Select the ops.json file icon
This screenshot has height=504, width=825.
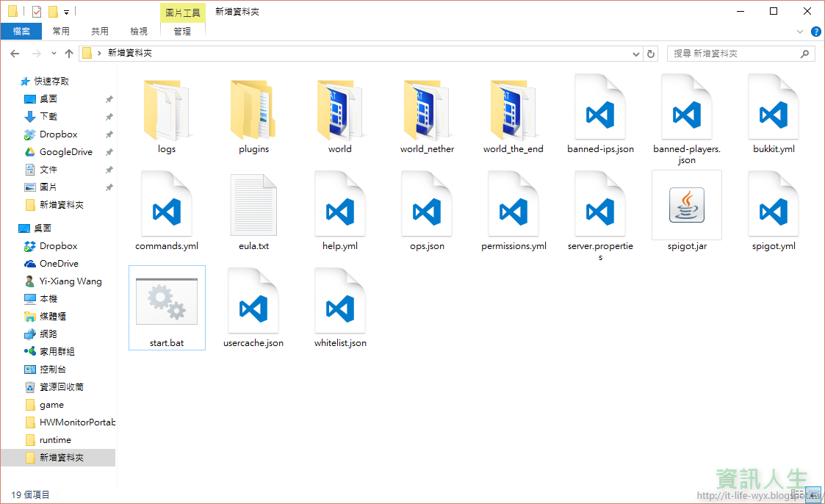[427, 204]
